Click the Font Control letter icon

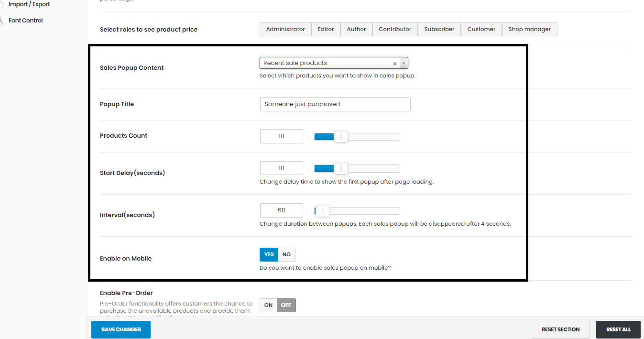point(1,21)
